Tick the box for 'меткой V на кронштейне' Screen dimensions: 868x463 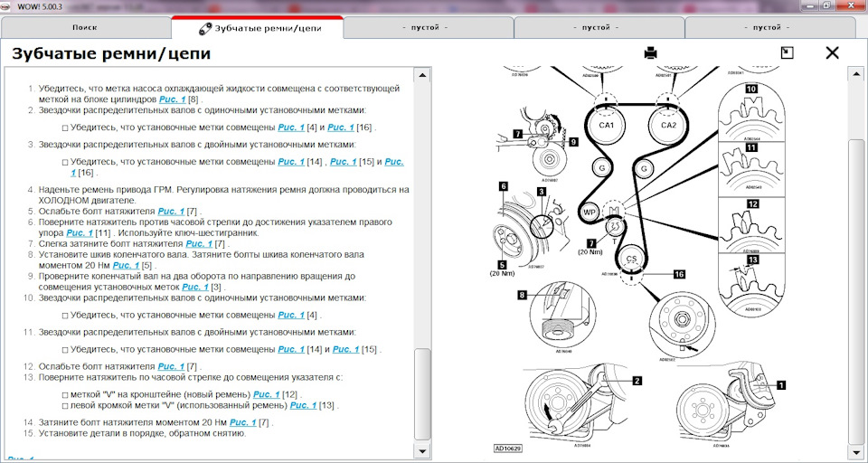coord(65,395)
